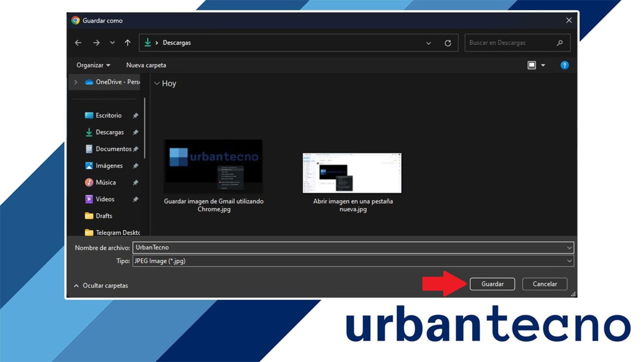Image resolution: width=644 pixels, height=362 pixels.
Task: Select the Abrir imagen en una pestaña thumbnail
Action: coord(352,173)
